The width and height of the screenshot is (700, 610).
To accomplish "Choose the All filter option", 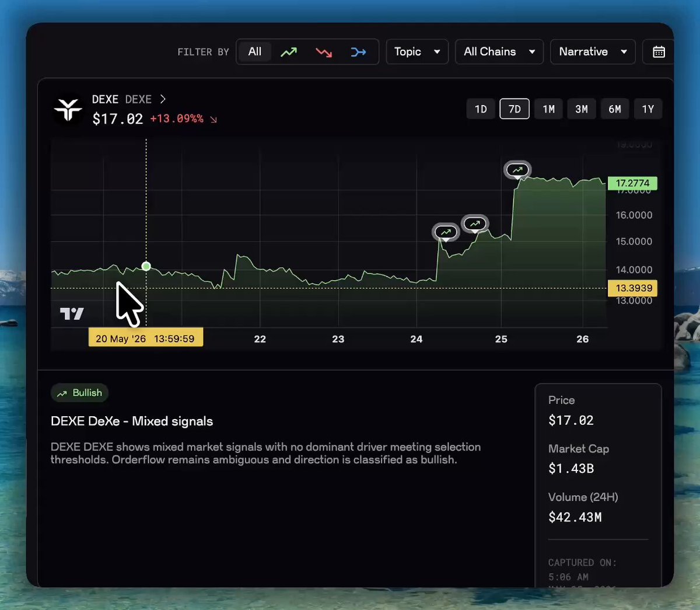I will 254,52.
